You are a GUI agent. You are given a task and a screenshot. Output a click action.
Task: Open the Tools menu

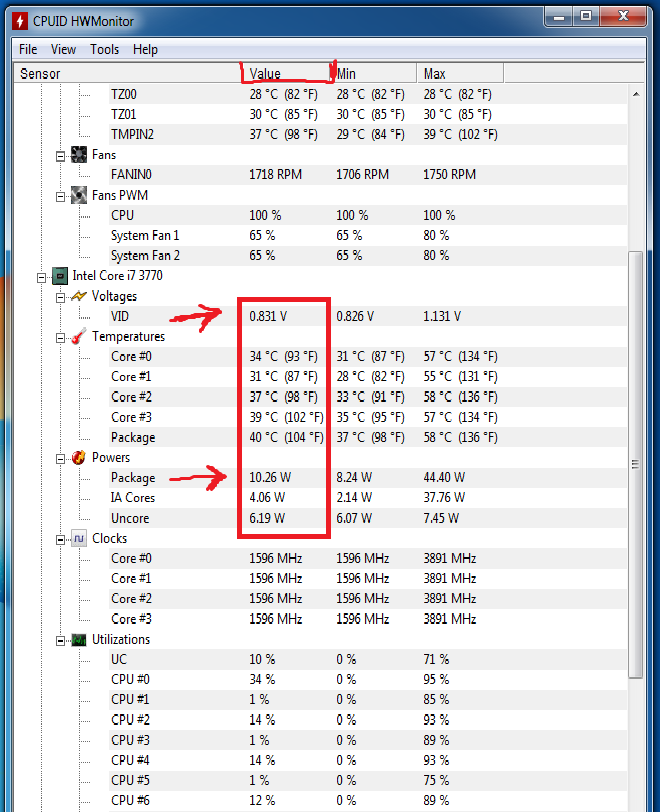click(105, 49)
